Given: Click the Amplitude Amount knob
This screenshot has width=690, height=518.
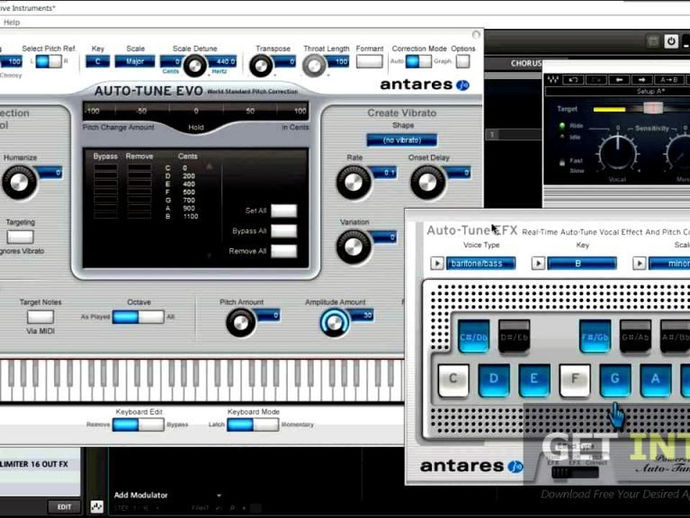Looking at the screenshot, I should [334, 323].
